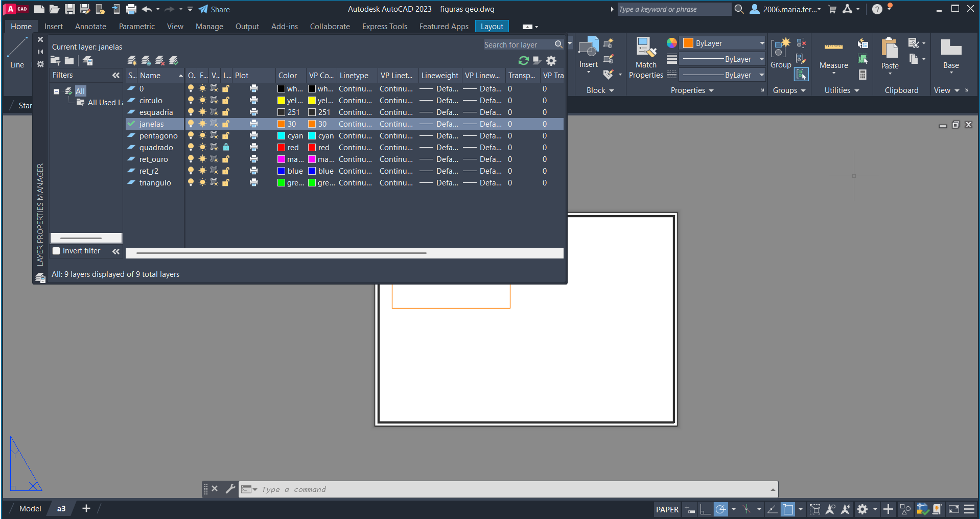The height and width of the screenshot is (519, 980).
Task: Toggle PAPER space button in status bar
Action: point(667,509)
